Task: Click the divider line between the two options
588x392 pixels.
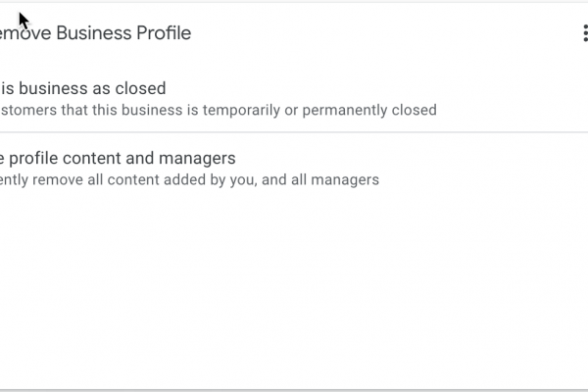Action: [x=294, y=132]
